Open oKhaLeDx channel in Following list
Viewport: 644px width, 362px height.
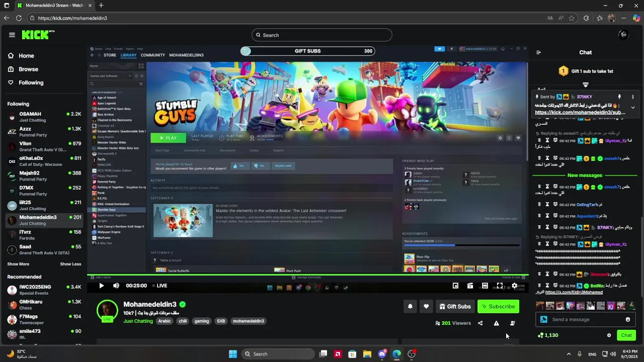(44, 161)
